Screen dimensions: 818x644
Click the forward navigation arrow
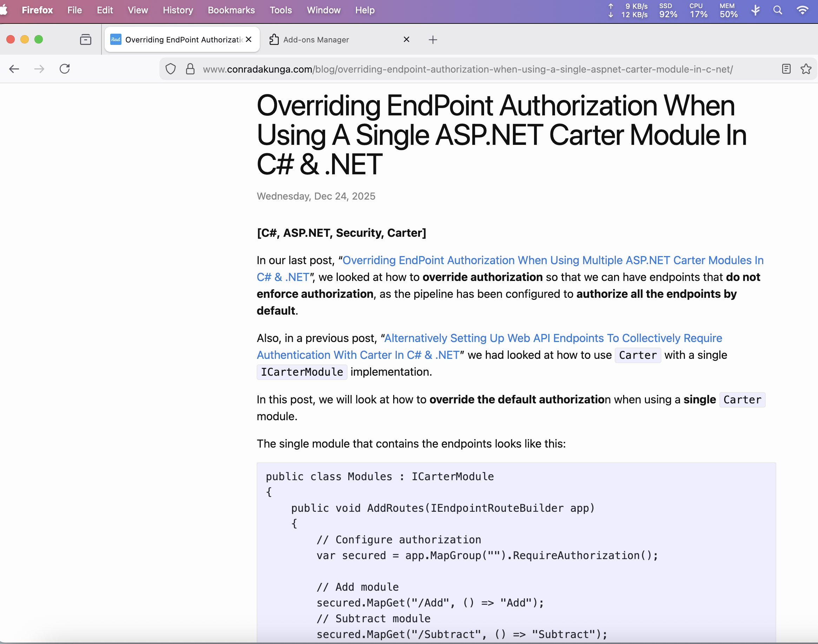[39, 69]
